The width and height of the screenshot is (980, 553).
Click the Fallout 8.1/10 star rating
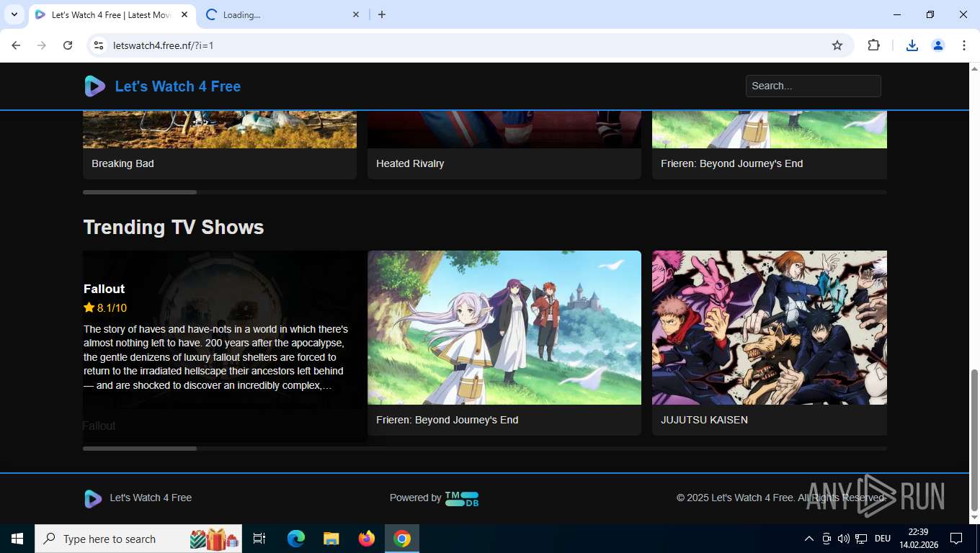105,308
